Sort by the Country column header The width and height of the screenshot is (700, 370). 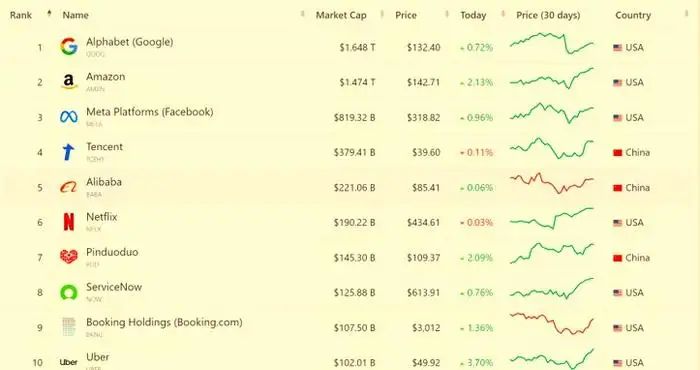(x=633, y=15)
